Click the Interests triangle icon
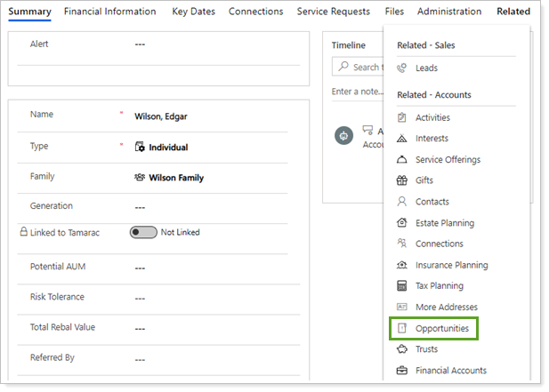 pyautogui.click(x=401, y=139)
